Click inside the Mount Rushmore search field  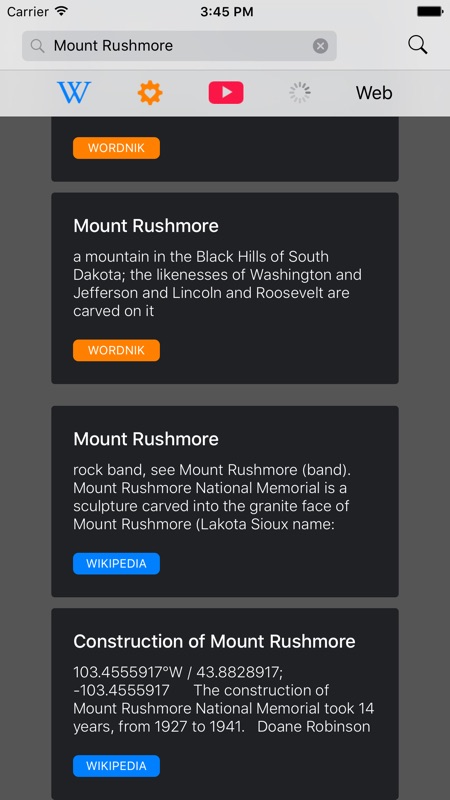(x=179, y=46)
